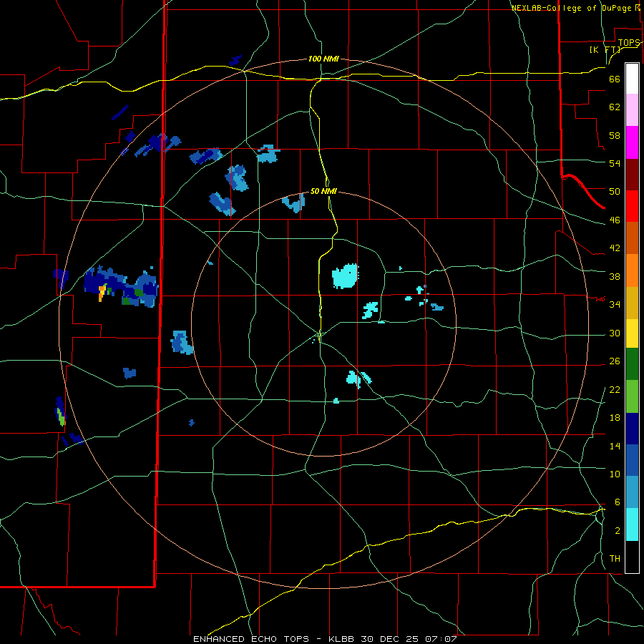
Task: Pick the navy blue legend swatch
Action: click(632, 429)
